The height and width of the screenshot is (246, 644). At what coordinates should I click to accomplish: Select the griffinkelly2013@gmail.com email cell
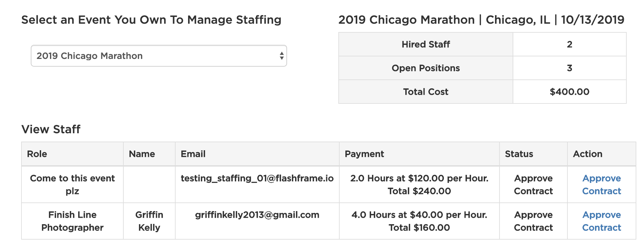pos(257,215)
